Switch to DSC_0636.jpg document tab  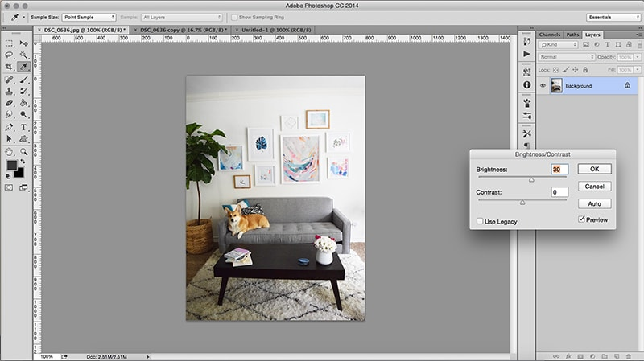[x=84, y=30]
